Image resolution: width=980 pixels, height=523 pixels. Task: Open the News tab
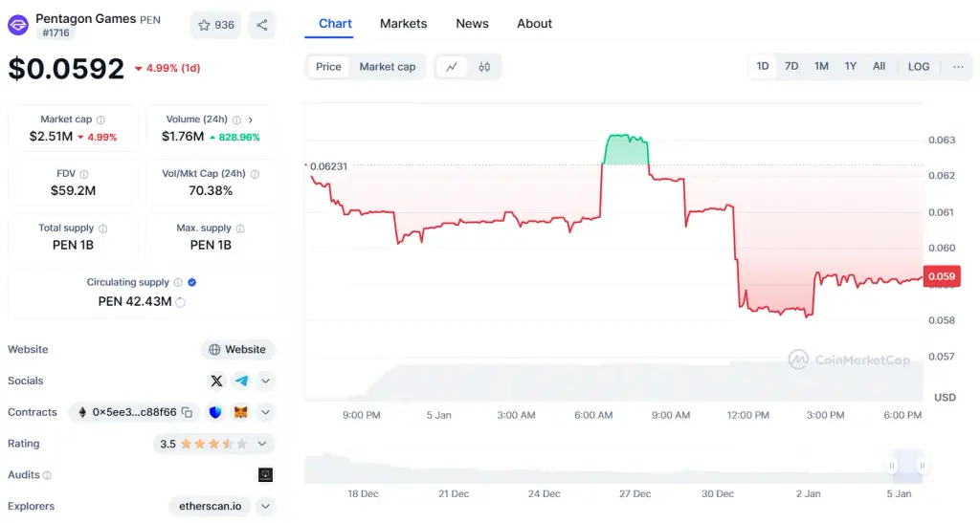472,24
